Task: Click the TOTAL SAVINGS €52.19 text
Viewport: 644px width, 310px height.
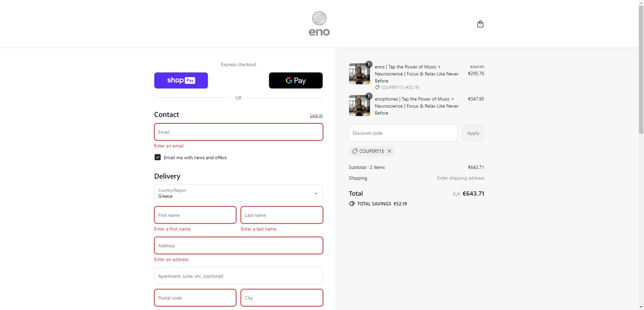Action: [382, 204]
